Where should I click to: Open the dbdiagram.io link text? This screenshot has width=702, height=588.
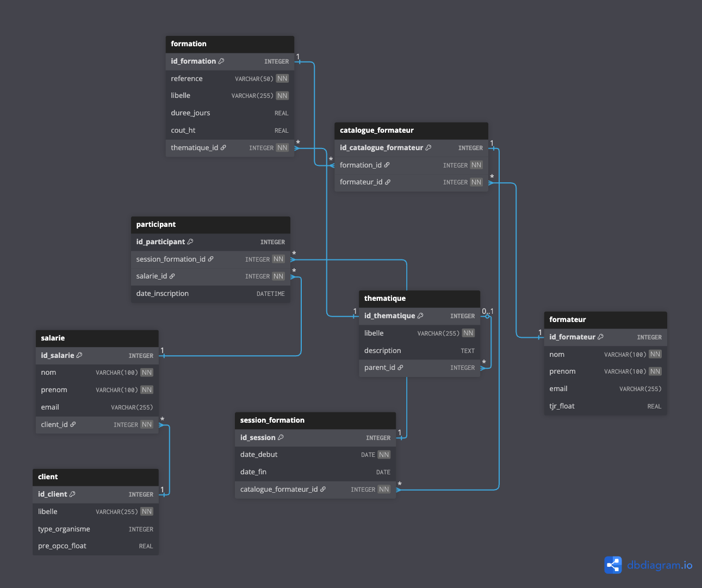tap(660, 565)
